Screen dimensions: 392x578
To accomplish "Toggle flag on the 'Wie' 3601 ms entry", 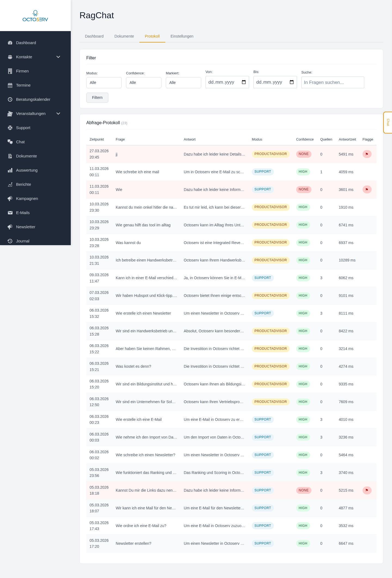I will pos(367,190).
